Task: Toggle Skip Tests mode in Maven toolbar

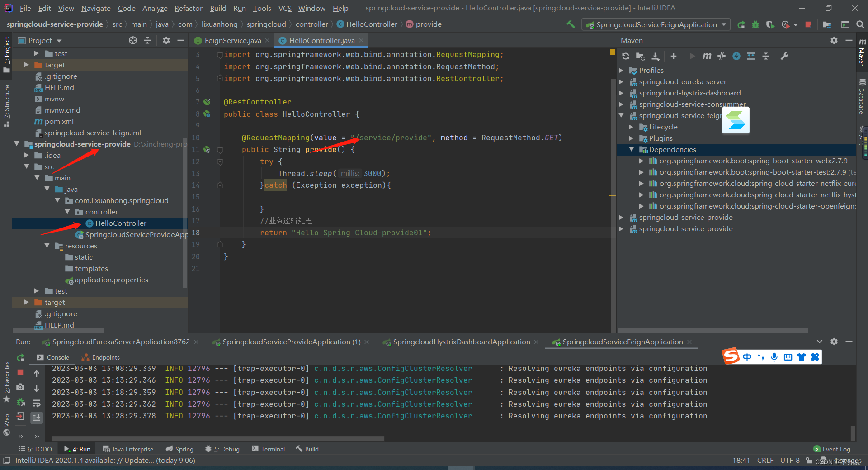Action: coord(736,56)
